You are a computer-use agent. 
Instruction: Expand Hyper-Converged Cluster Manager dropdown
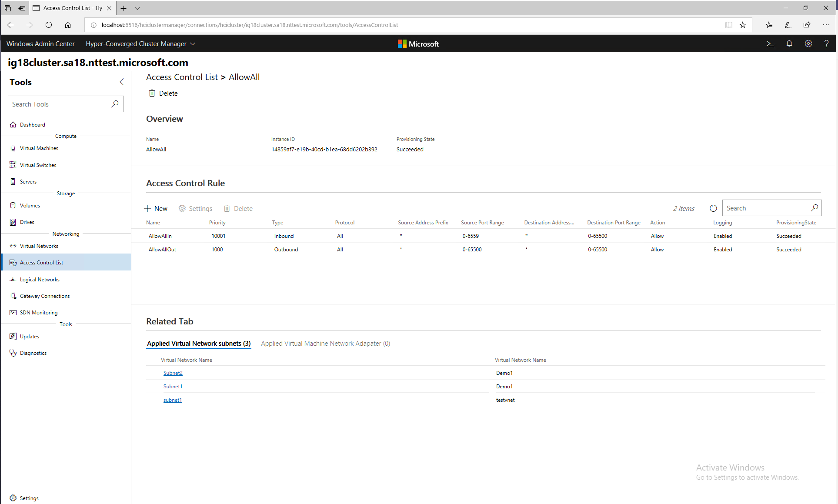point(140,44)
